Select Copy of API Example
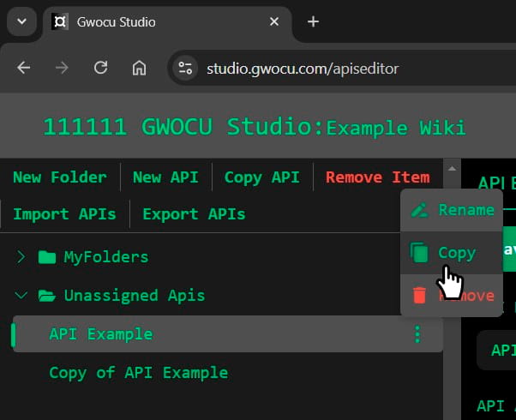This screenshot has height=420, width=516. point(138,373)
